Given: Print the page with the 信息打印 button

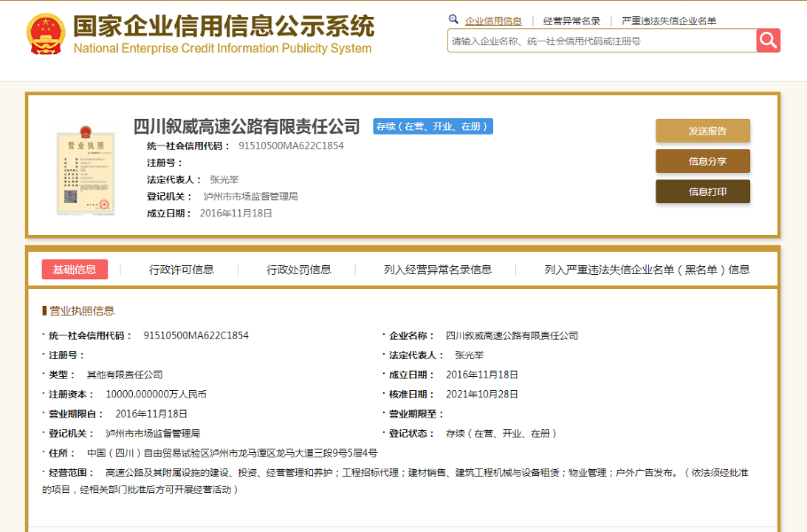Looking at the screenshot, I should [x=702, y=192].
